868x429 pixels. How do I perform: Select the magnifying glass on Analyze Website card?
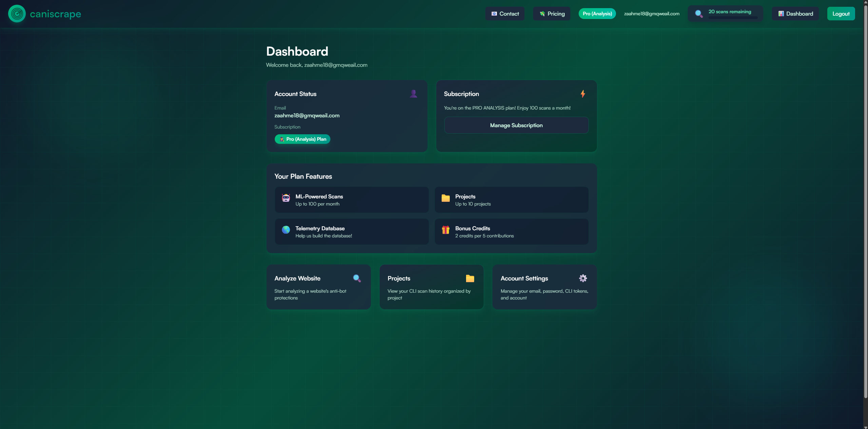point(356,278)
